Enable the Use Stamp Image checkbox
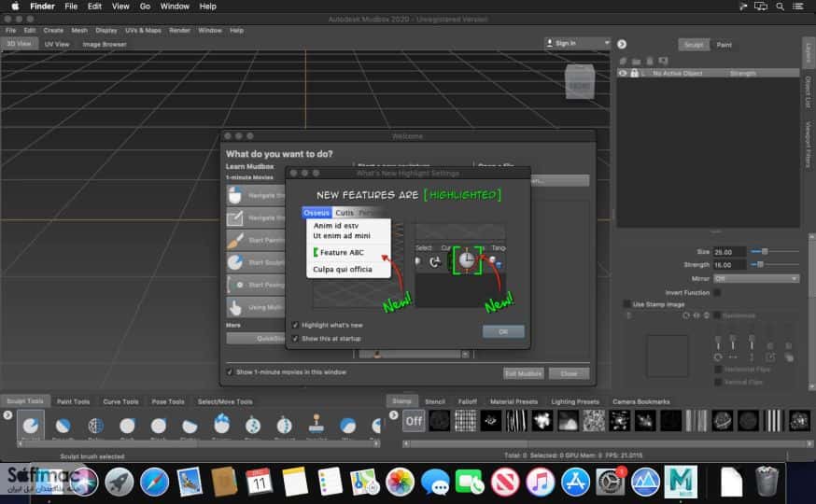 (626, 304)
